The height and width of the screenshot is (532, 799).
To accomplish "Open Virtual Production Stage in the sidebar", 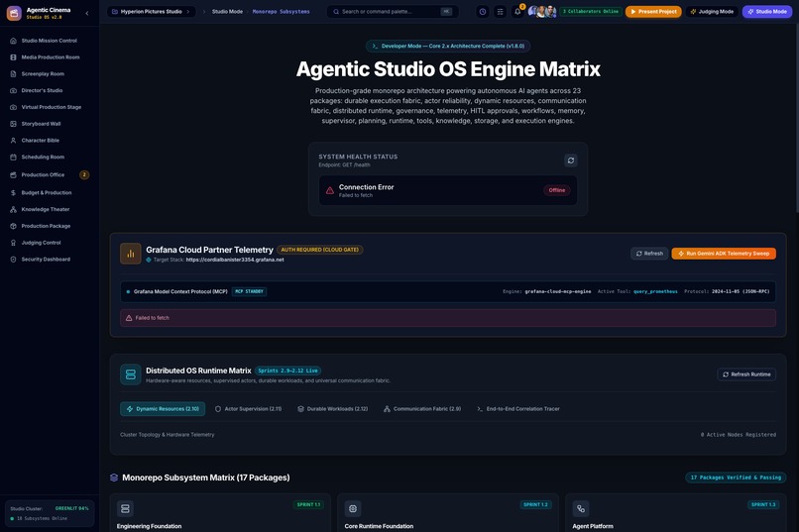I will (50, 107).
